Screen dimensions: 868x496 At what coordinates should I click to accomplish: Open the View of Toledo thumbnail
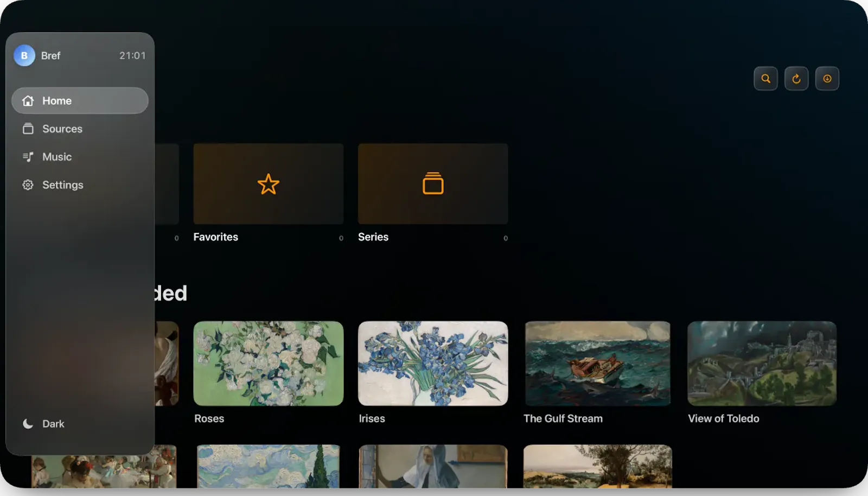click(762, 364)
